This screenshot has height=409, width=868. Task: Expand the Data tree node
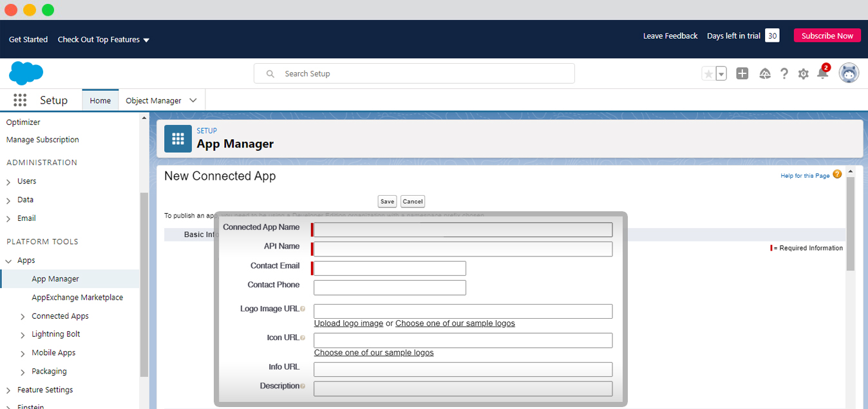(8, 201)
